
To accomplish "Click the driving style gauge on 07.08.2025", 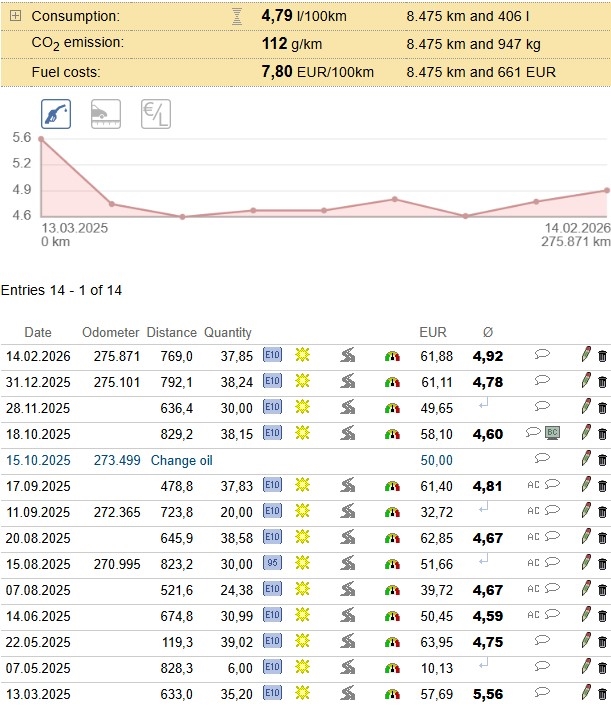I will pyautogui.click(x=392, y=589).
